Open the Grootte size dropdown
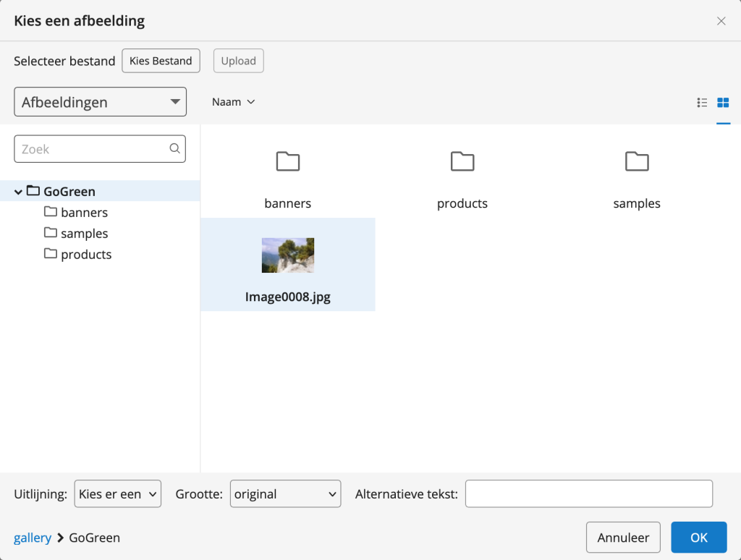This screenshot has height=560, width=741. pyautogui.click(x=285, y=494)
